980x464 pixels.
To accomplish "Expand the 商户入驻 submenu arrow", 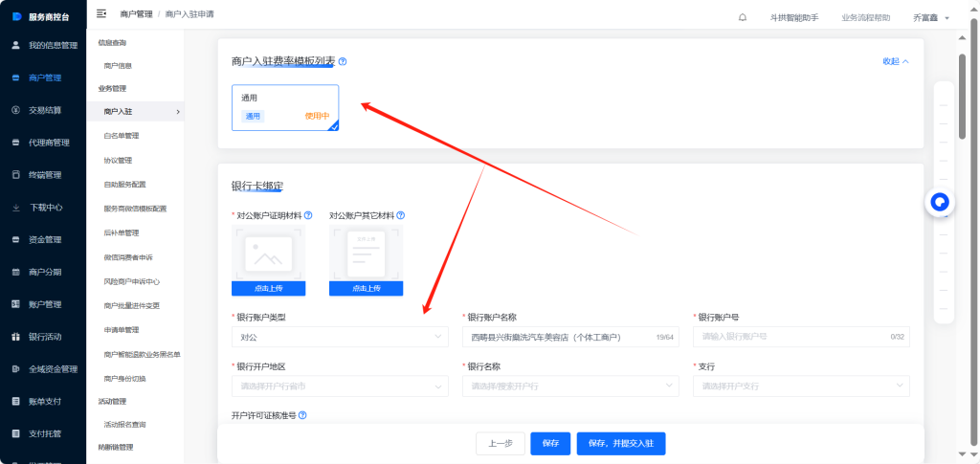I will point(178,112).
